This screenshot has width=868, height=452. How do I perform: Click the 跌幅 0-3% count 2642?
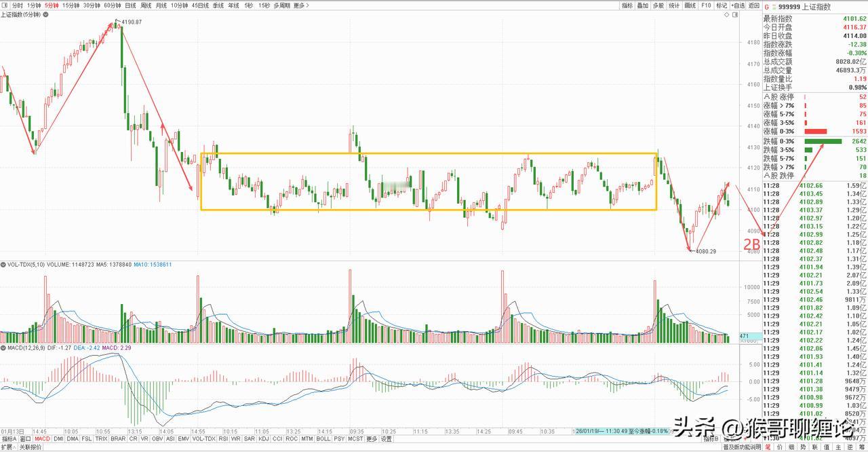pos(860,141)
